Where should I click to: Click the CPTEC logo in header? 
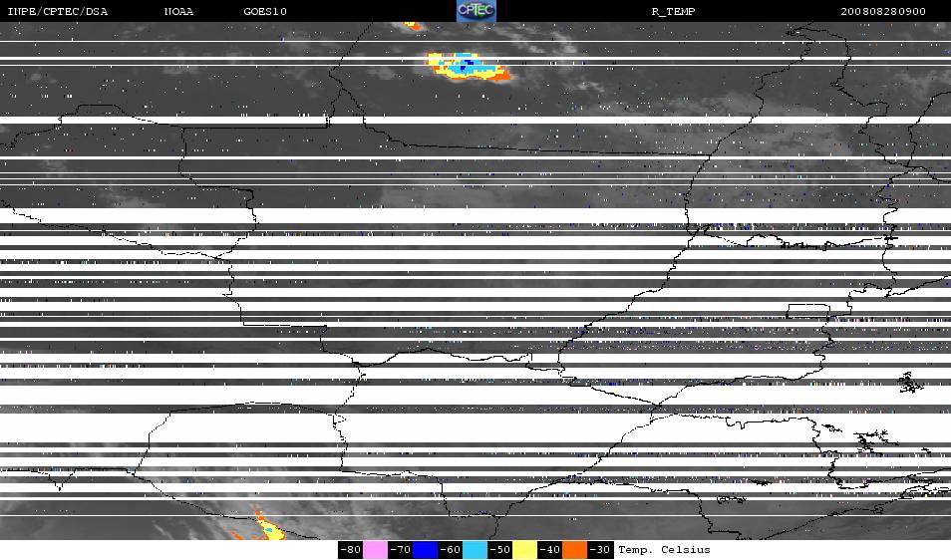click(x=476, y=11)
